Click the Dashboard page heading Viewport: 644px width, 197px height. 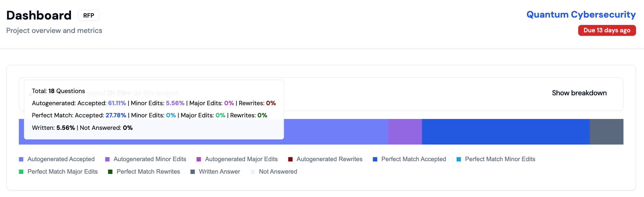(x=39, y=15)
